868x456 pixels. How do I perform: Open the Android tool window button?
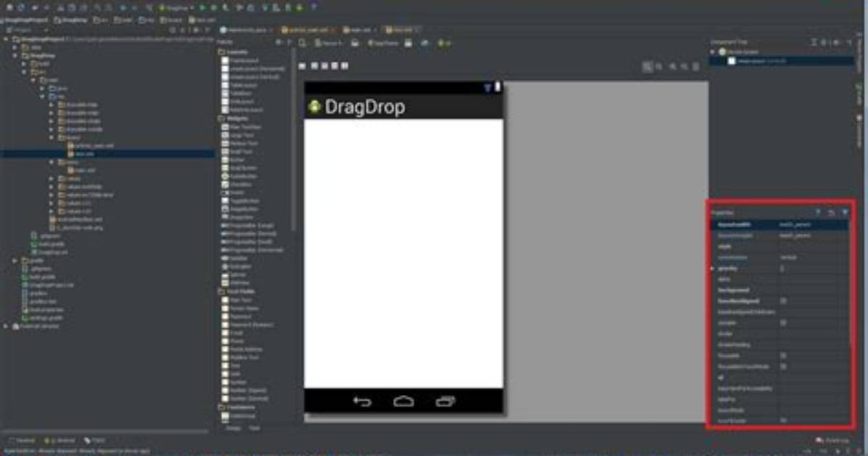(60, 441)
